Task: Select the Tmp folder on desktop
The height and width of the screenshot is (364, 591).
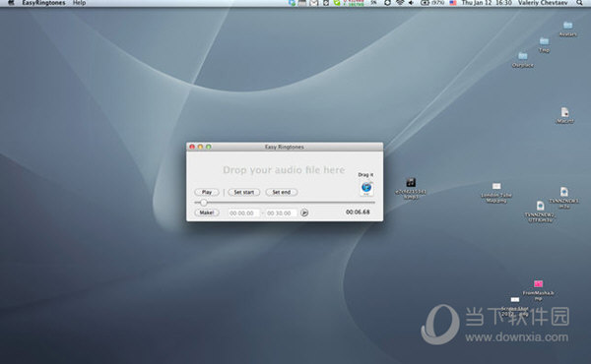Action: pos(544,45)
